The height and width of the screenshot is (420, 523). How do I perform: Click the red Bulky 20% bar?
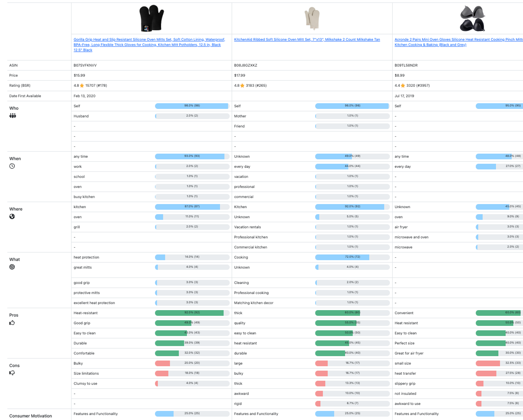(162, 363)
